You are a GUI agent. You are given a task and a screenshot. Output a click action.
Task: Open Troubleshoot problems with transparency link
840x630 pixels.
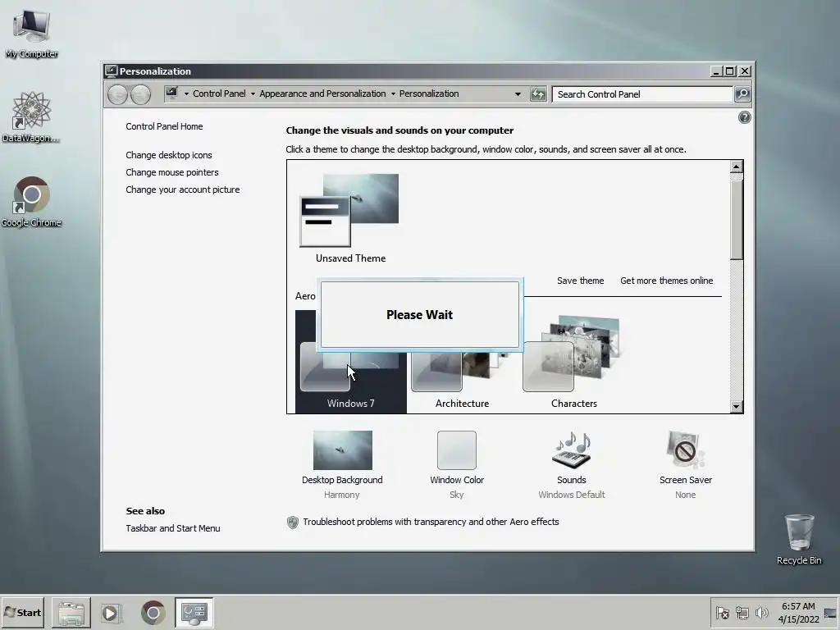click(431, 522)
